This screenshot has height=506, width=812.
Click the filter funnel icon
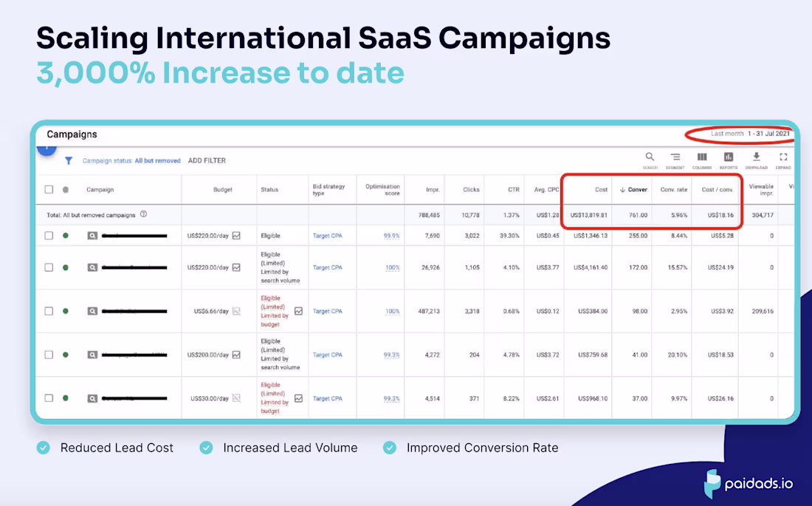[69, 160]
